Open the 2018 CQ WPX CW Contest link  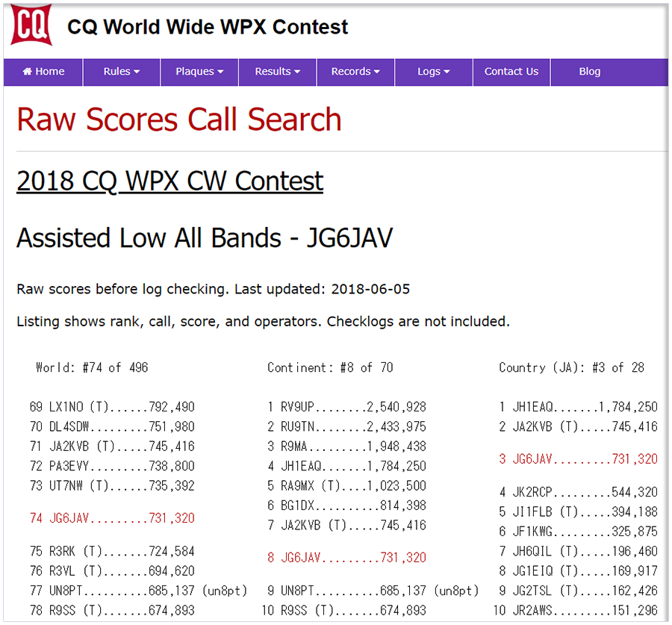[x=169, y=181]
